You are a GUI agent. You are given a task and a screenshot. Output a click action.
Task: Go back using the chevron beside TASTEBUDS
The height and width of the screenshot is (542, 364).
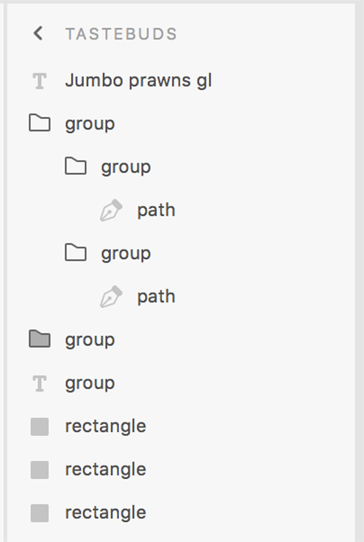click(38, 34)
